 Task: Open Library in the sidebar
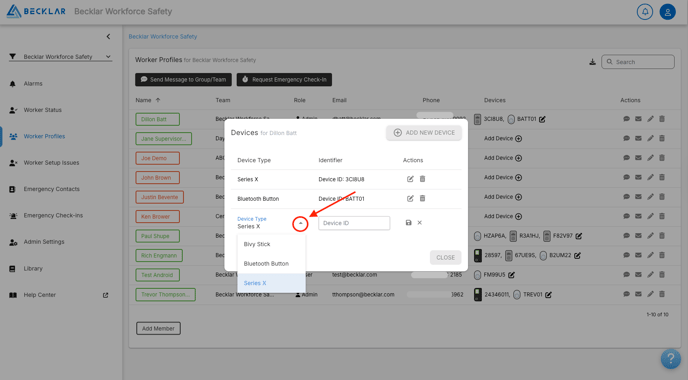pos(33,269)
